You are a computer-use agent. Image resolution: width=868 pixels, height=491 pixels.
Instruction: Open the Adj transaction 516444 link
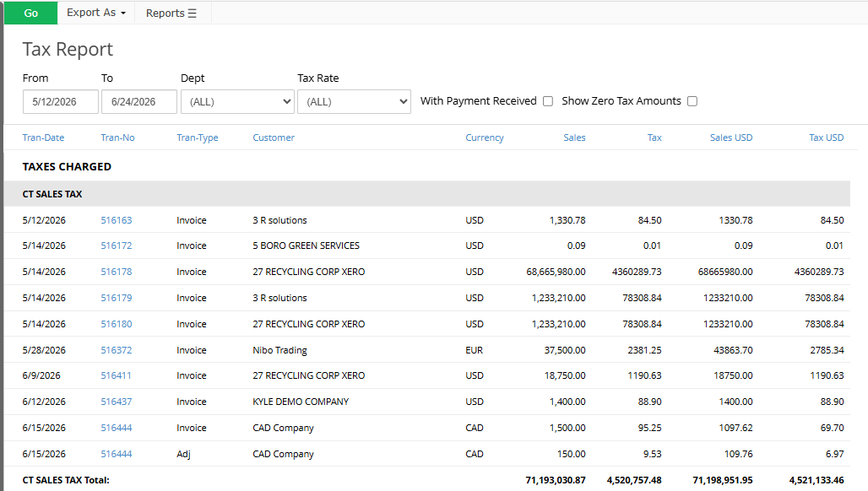click(117, 454)
